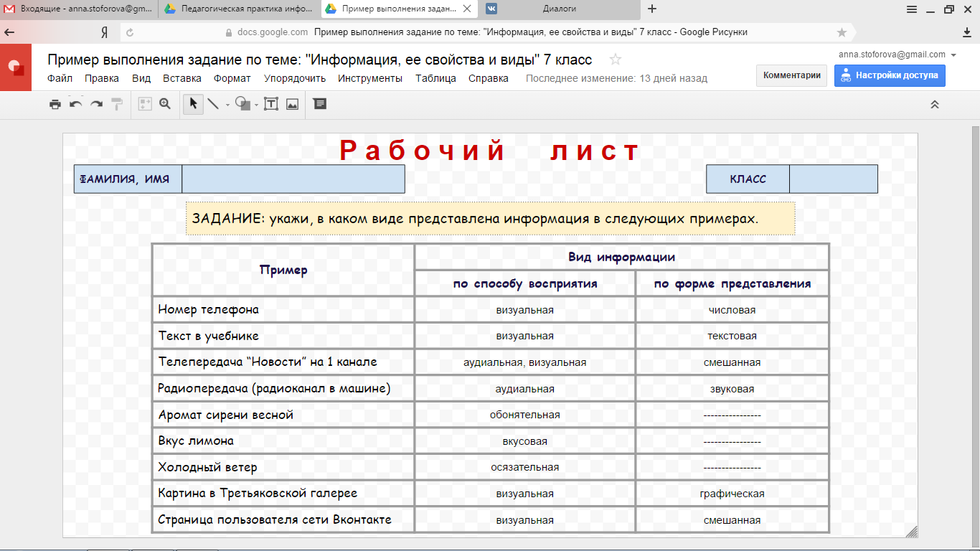Click the вкусовая cell
980x551 pixels.
[525, 441]
